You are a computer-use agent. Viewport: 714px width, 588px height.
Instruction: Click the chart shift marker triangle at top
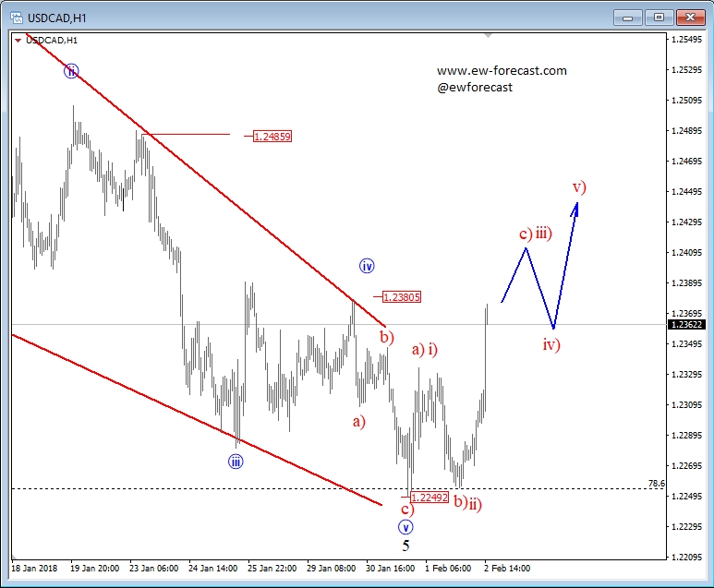(x=488, y=35)
